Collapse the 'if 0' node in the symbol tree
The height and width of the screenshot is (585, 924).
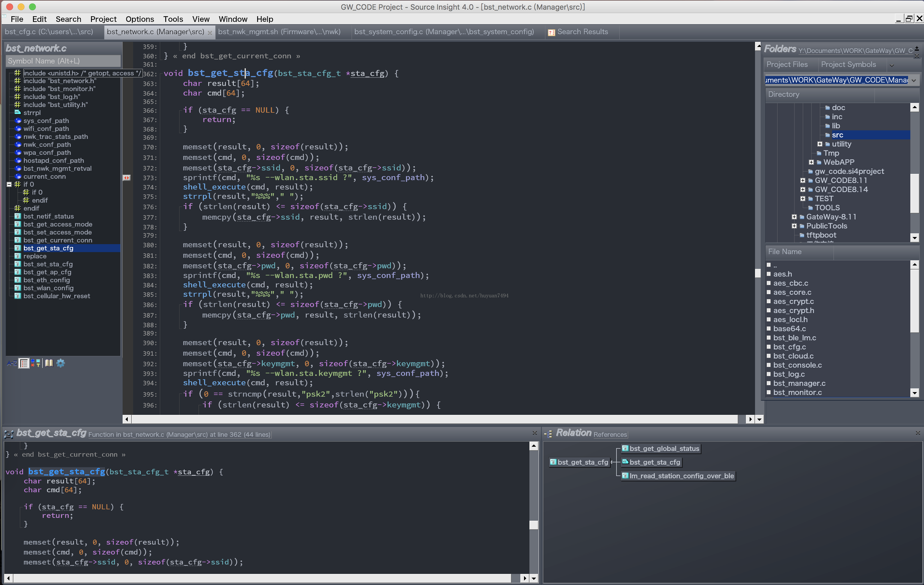(9, 184)
